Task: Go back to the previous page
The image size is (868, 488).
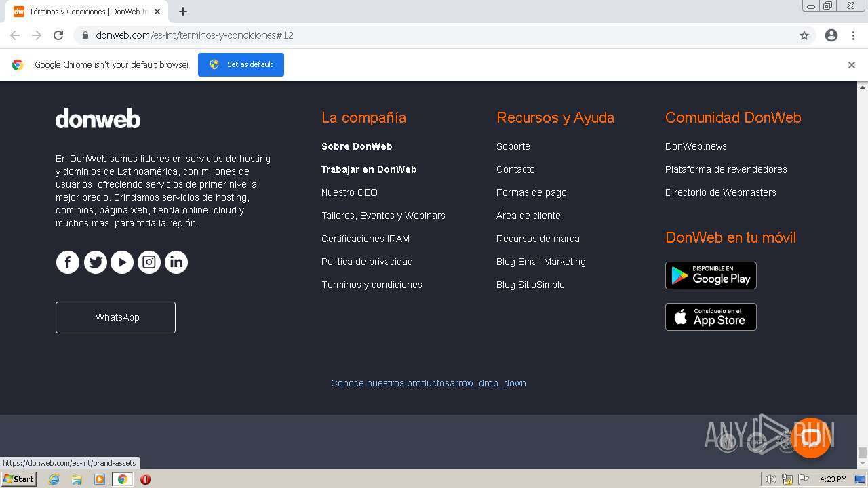Action: click(x=15, y=35)
